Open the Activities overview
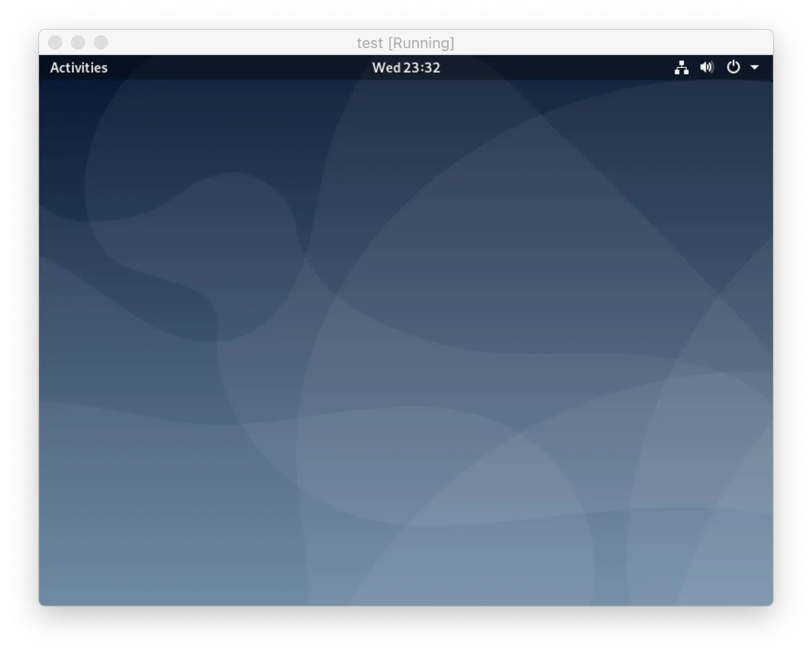Image resolution: width=812 pixels, height=654 pixels. pos(79,68)
